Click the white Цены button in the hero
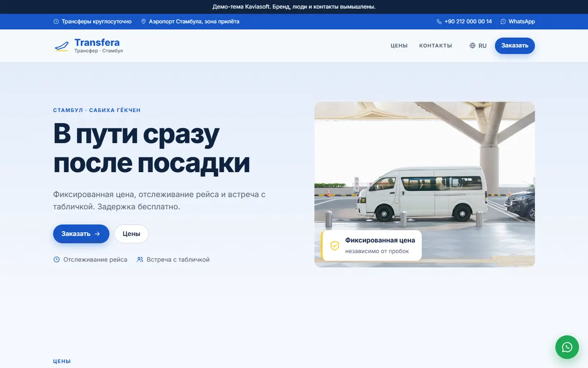Screen dimensions: 588x368 click(131, 234)
